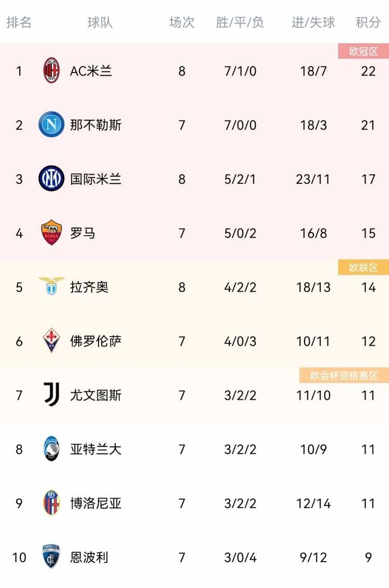Click the 进/失球 column header

[x=313, y=22]
